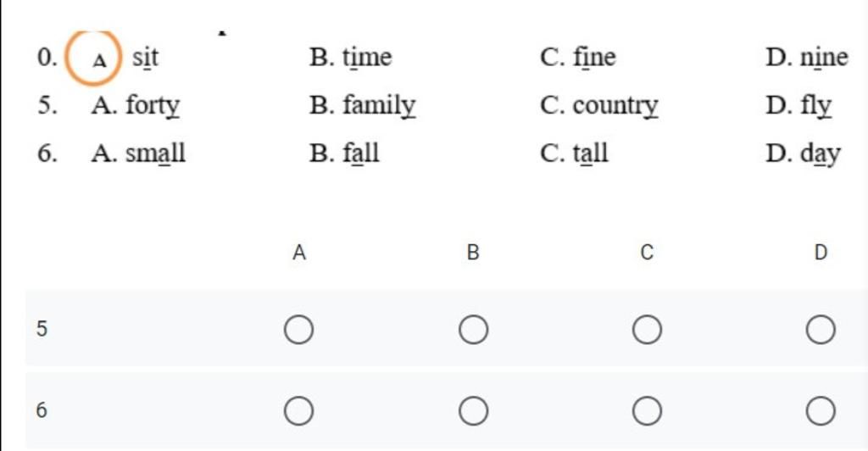Click the word 'family' in question 5
The height and width of the screenshot is (451, 868).
(x=379, y=106)
